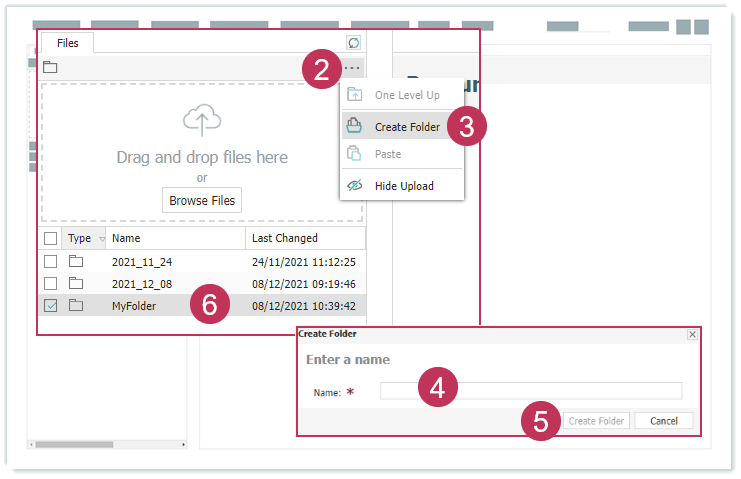Click the cloud upload icon
This screenshot has width=741, height=479.
tap(202, 122)
